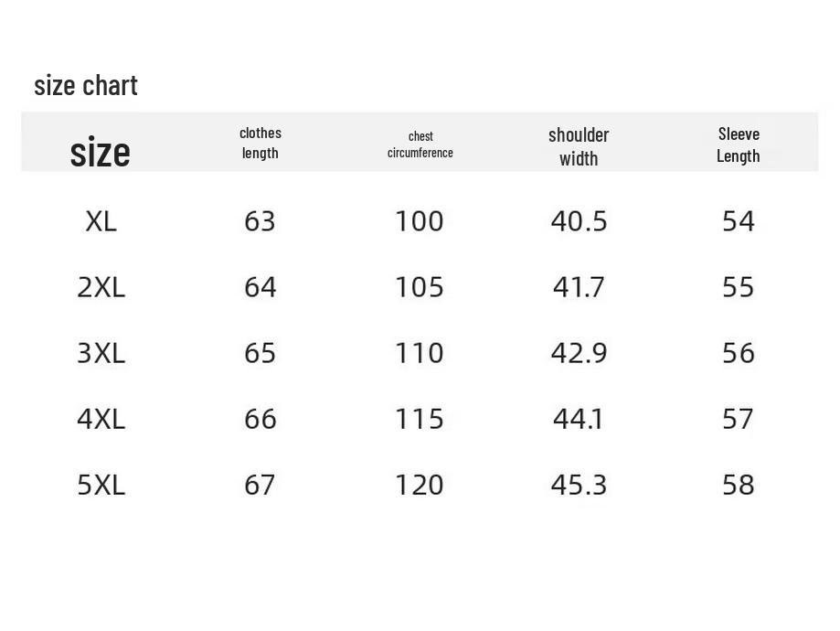
Task: Select the clothes length value 66
Action: [x=260, y=419]
